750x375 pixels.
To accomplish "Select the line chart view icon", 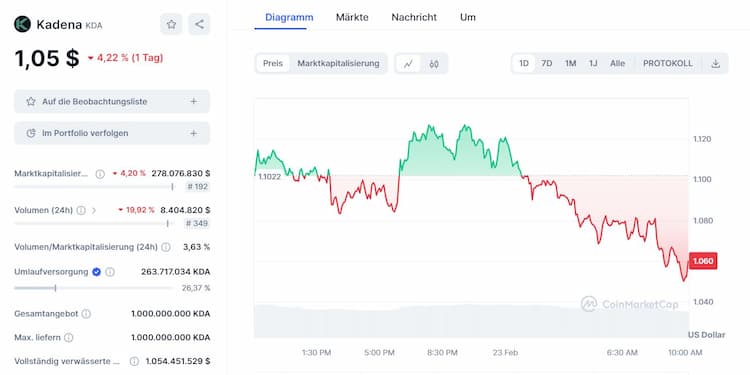I will point(408,64).
